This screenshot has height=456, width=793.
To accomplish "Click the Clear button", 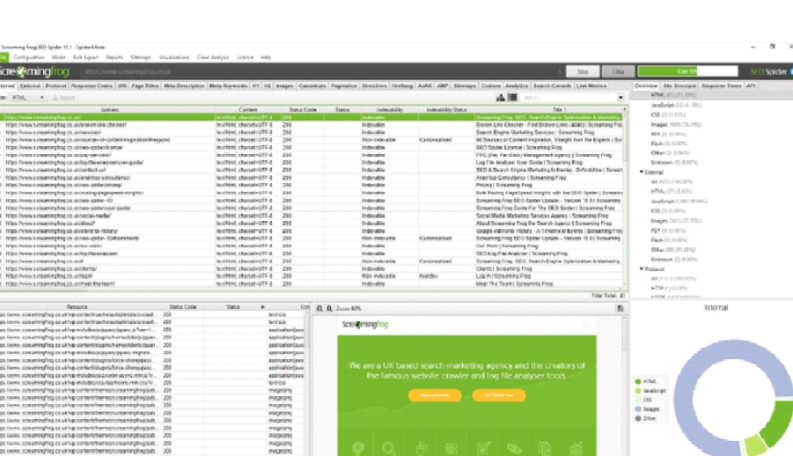I will click(x=618, y=71).
